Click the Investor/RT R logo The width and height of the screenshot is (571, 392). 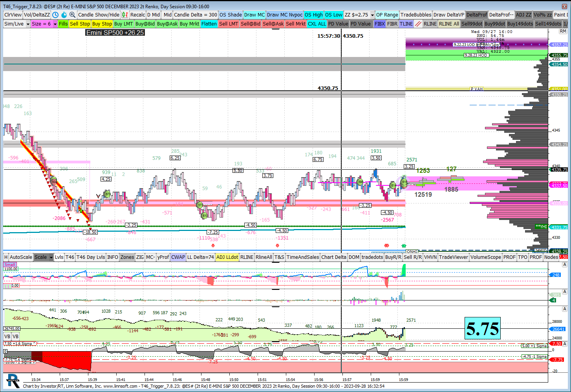[x=13, y=381]
